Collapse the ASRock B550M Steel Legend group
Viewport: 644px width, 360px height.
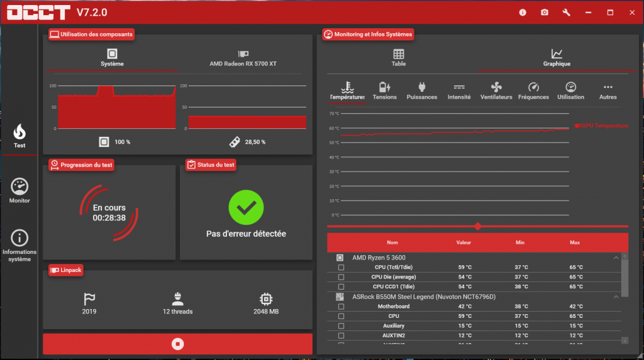(x=616, y=297)
